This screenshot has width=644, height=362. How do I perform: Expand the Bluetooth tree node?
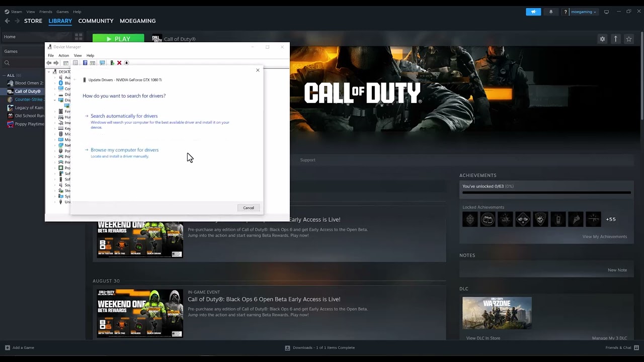click(x=54, y=83)
